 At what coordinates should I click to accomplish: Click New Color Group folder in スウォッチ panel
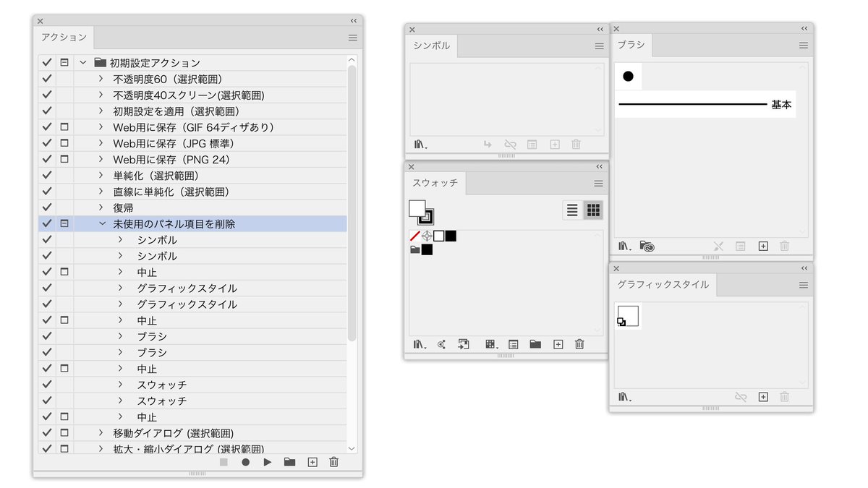click(535, 344)
